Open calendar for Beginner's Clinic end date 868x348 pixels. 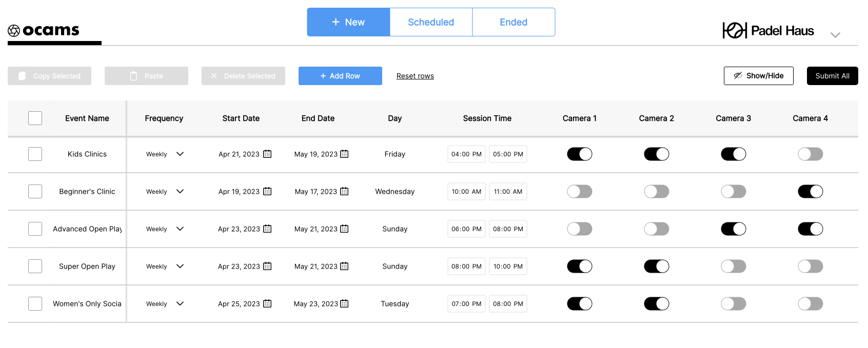(x=344, y=191)
